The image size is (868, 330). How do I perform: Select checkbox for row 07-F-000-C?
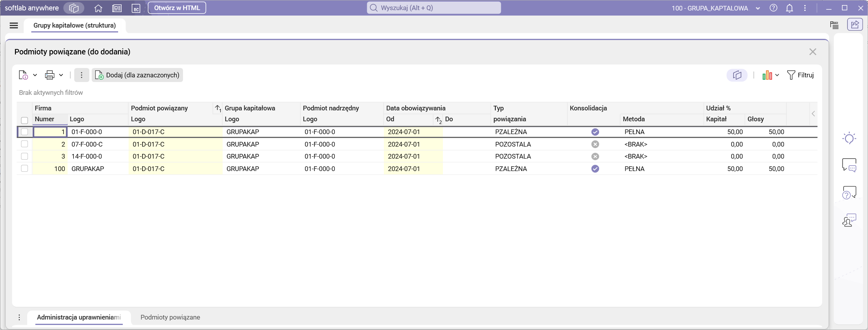(24, 144)
